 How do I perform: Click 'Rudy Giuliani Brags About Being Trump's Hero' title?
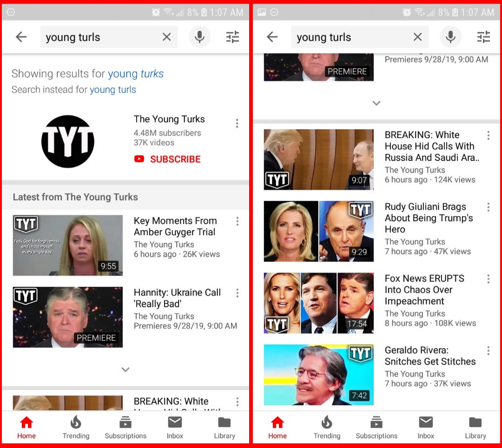pos(429,218)
